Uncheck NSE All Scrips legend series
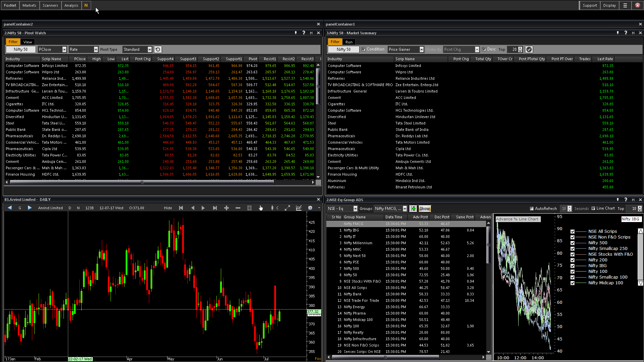Screen dimensions: 644x362 pyautogui.click(x=572, y=231)
